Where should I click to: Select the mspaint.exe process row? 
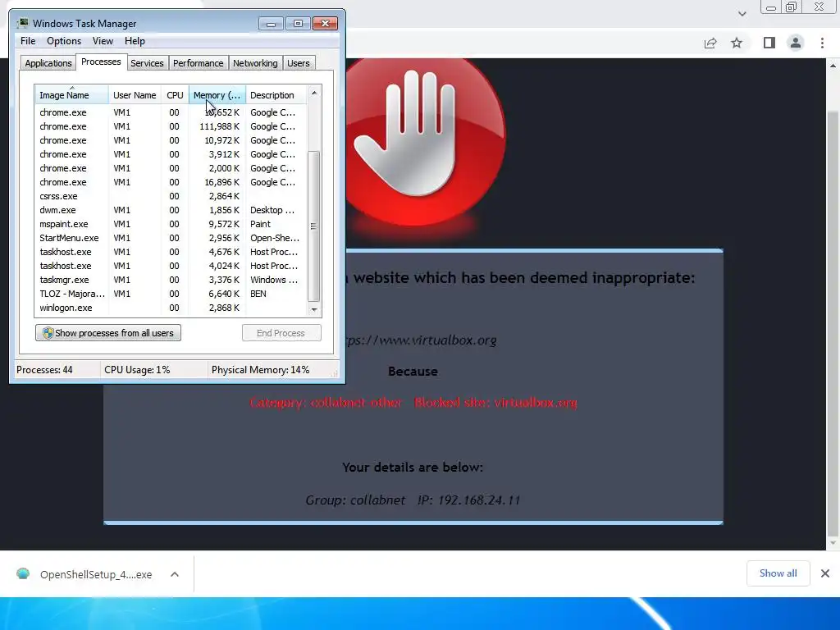pos(171,224)
